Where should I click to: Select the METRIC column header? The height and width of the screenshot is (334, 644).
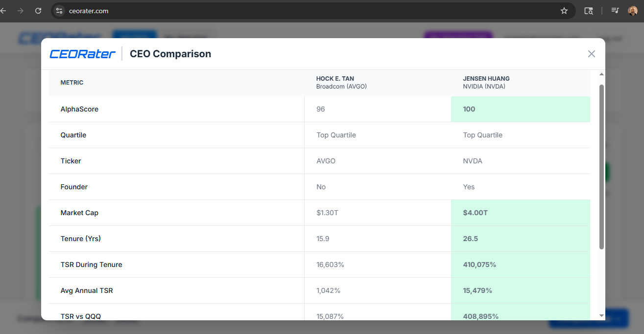[72, 83]
